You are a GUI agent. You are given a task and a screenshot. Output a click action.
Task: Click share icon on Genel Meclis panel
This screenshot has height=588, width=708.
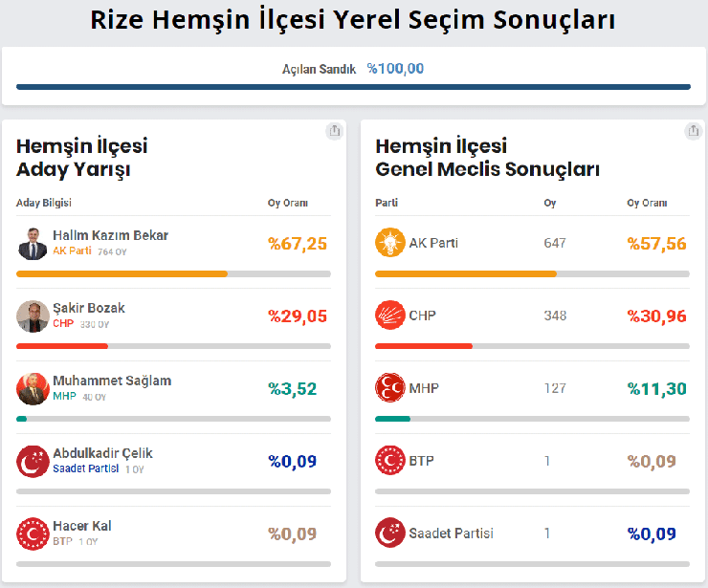tap(694, 131)
